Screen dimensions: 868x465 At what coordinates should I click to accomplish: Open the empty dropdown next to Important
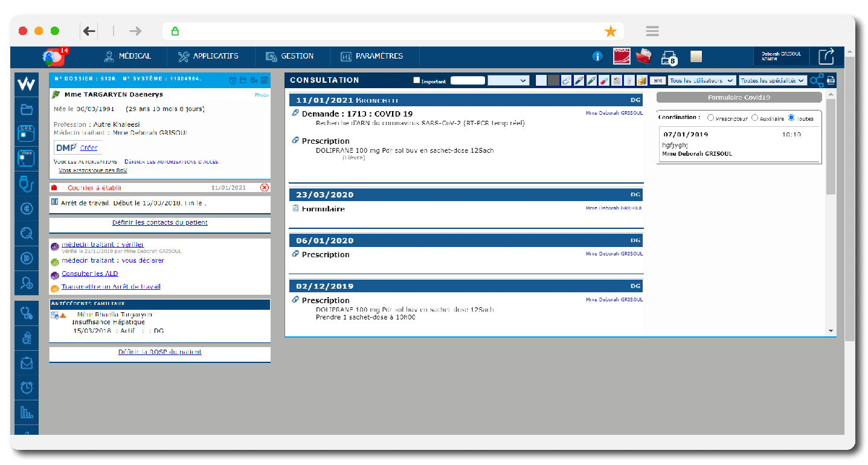coord(508,80)
